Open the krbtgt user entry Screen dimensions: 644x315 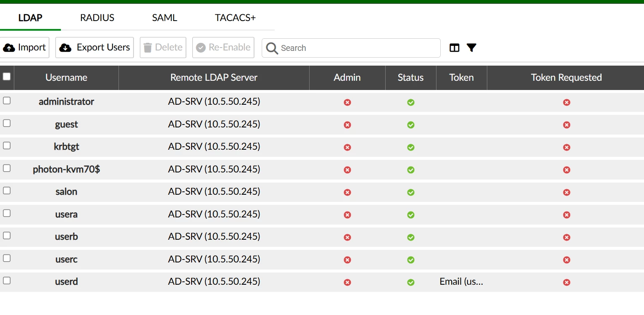pyautogui.click(x=66, y=146)
